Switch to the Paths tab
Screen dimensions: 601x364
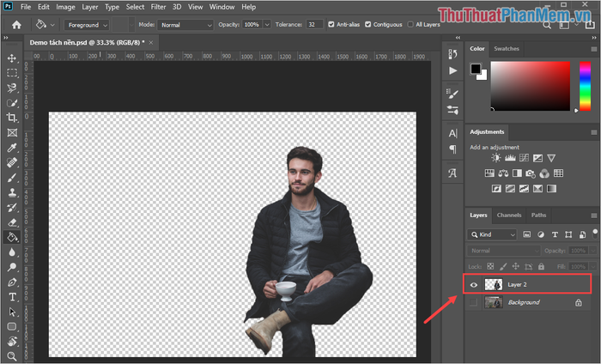tap(538, 215)
